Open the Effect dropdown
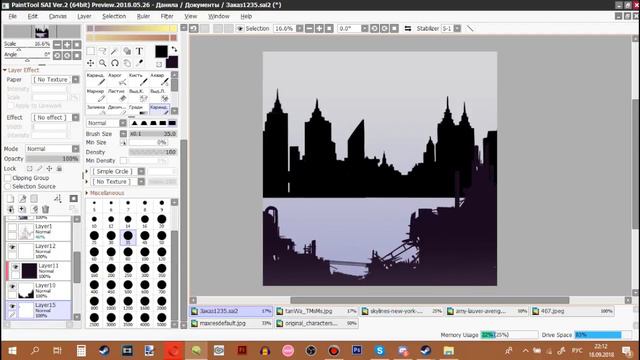 56,118
